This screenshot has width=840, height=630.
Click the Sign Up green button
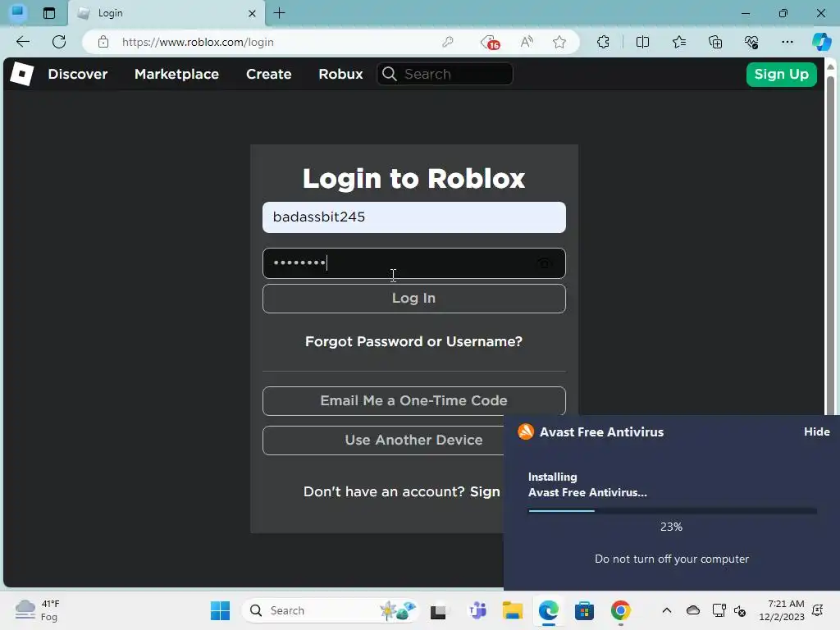click(x=781, y=74)
